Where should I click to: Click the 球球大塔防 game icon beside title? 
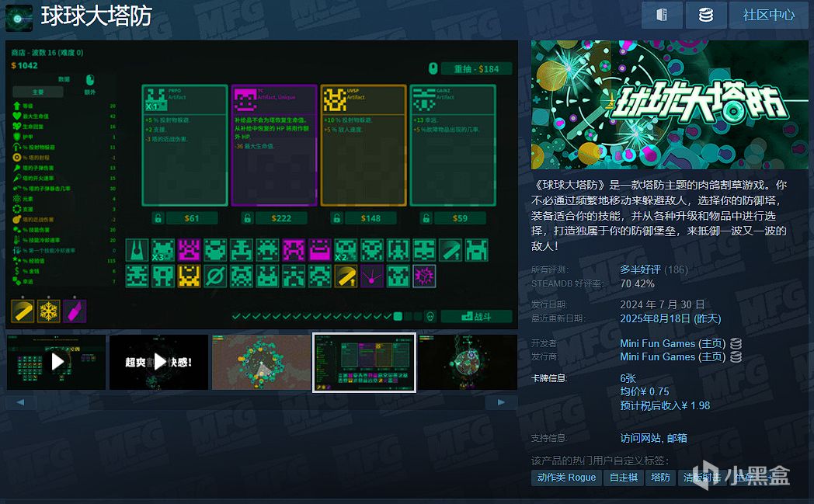pos(19,18)
